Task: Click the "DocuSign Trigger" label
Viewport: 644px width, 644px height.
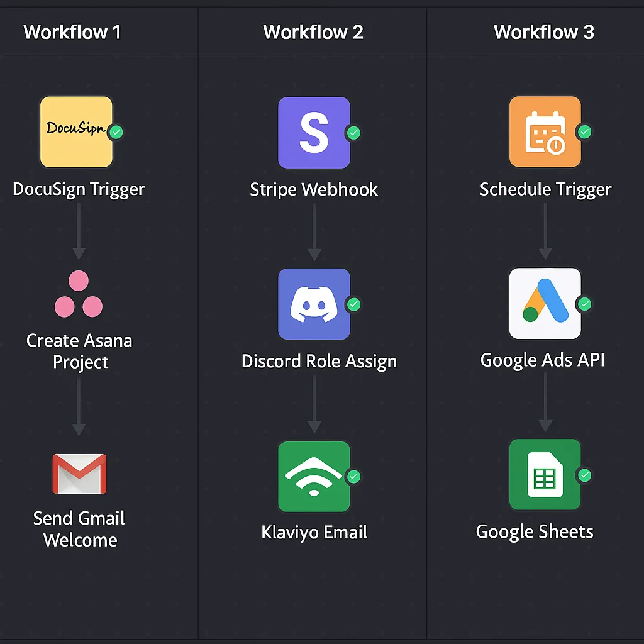Action: (79, 189)
